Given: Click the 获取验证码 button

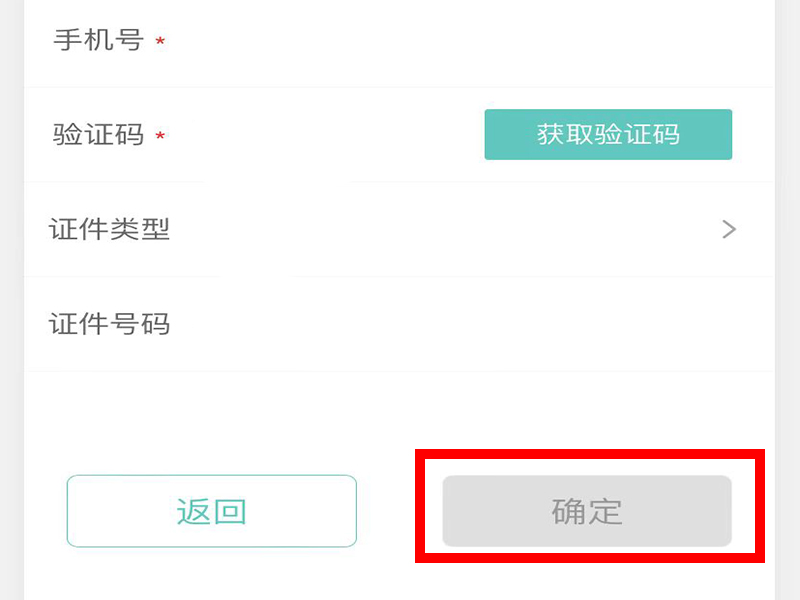Looking at the screenshot, I should pyautogui.click(x=608, y=134).
